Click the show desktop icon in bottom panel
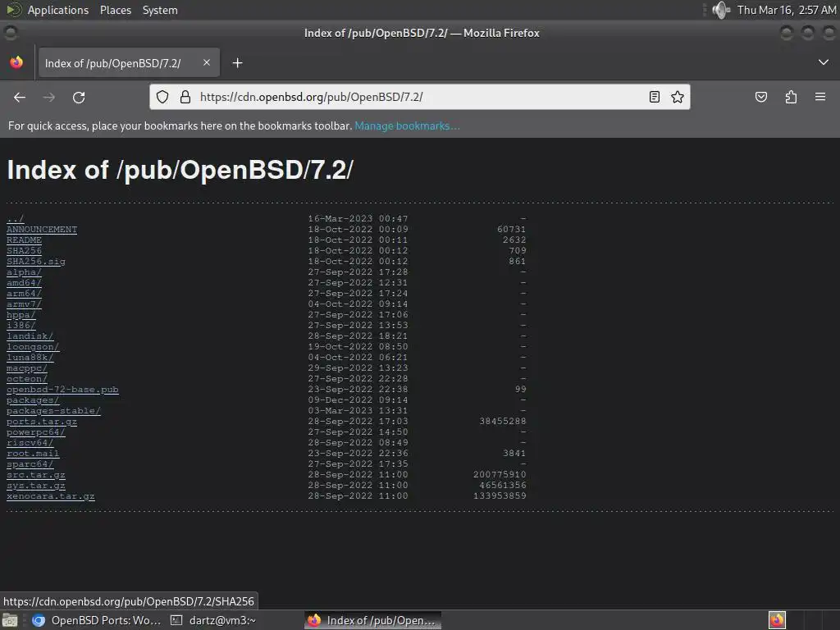Image resolution: width=840 pixels, height=630 pixels. pyautogui.click(x=10, y=620)
